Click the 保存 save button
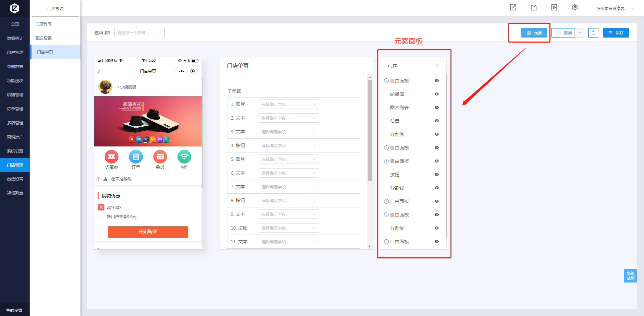 [x=615, y=33]
